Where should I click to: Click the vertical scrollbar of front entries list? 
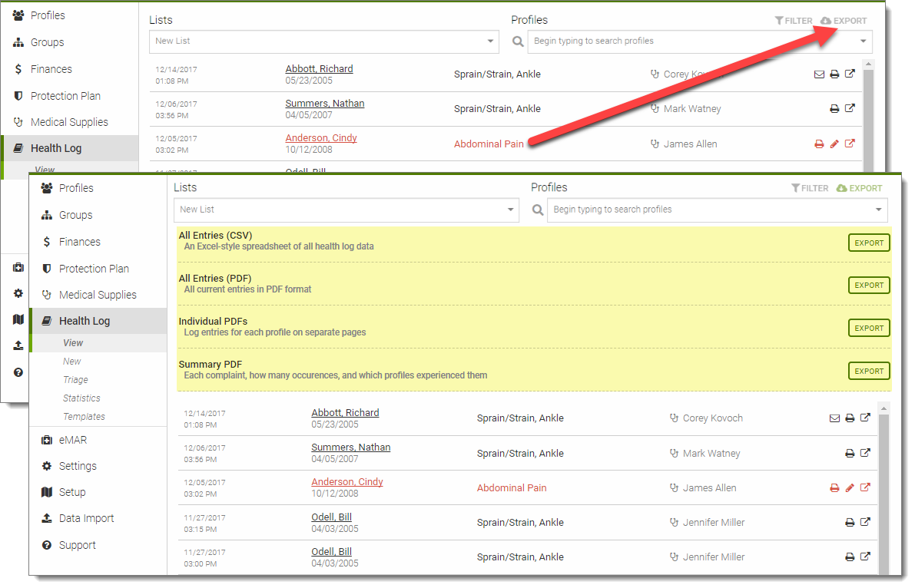tap(884, 491)
